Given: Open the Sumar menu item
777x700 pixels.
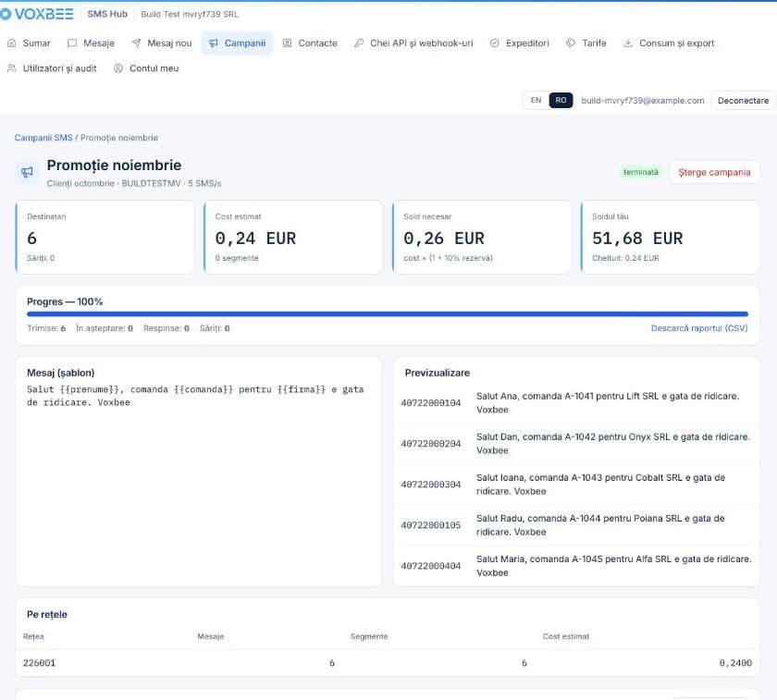Looking at the screenshot, I should 30,43.
